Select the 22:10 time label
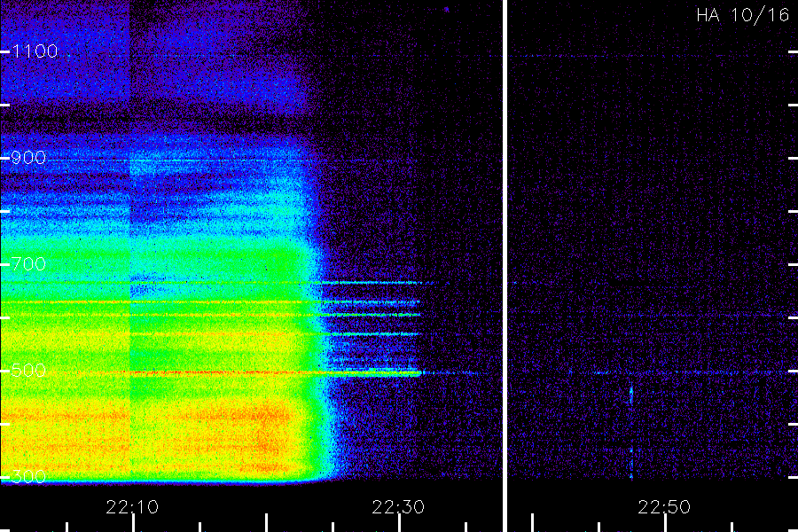The height and width of the screenshot is (532, 798). [132, 507]
